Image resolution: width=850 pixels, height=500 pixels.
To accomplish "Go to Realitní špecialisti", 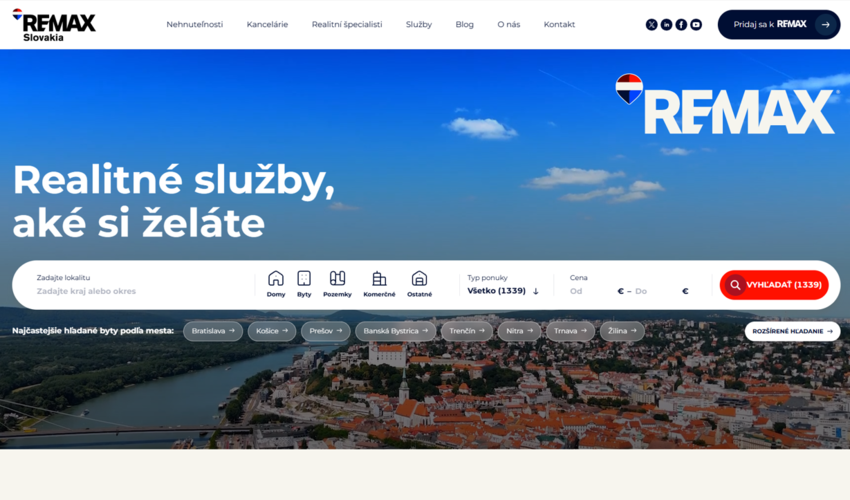I will (x=347, y=24).
